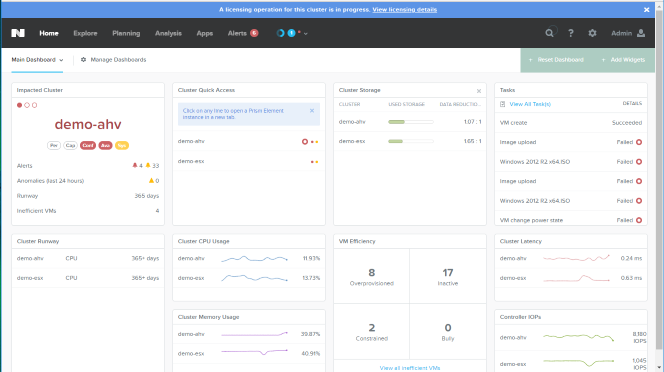Image resolution: width=664 pixels, height=372 pixels.
Task: Click demo-esx row in Cluster Runway
Action: pos(88,278)
